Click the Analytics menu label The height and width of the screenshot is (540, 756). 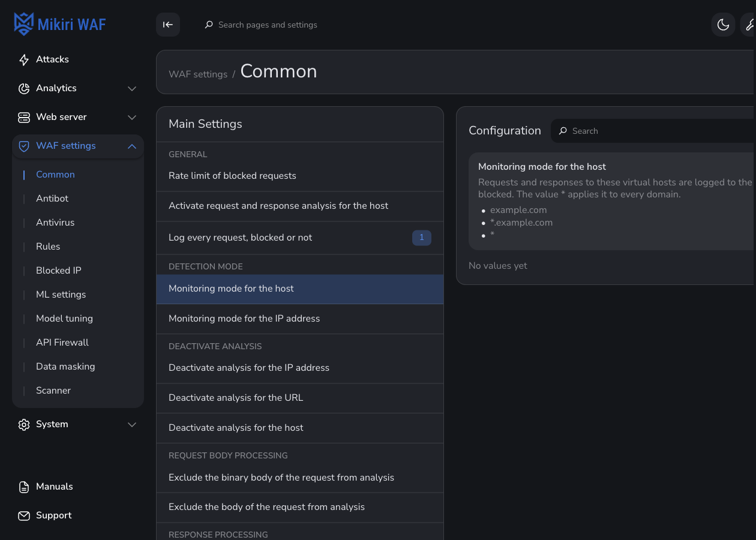(56, 88)
